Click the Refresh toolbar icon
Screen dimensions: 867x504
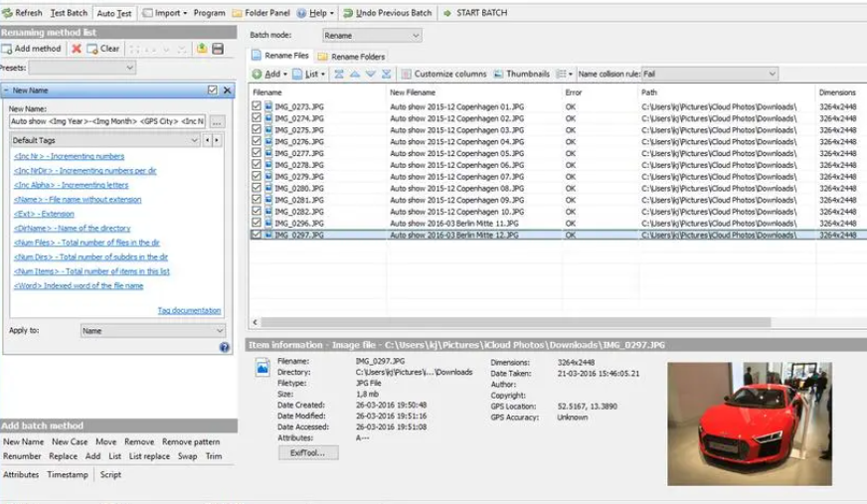click(x=7, y=13)
